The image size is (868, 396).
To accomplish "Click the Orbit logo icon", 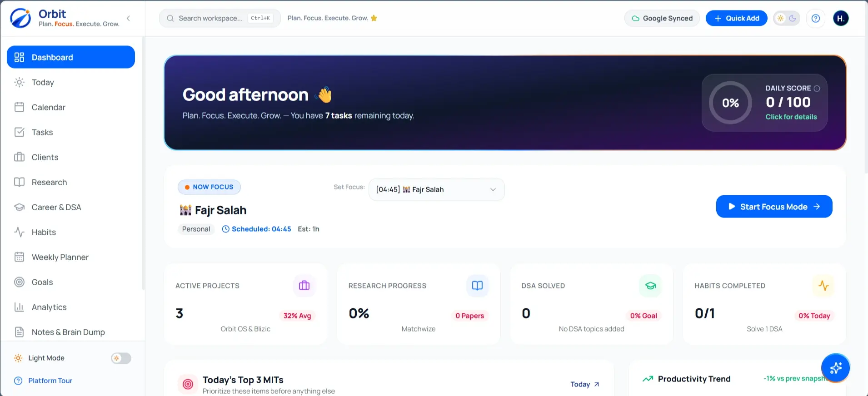I will (x=20, y=18).
